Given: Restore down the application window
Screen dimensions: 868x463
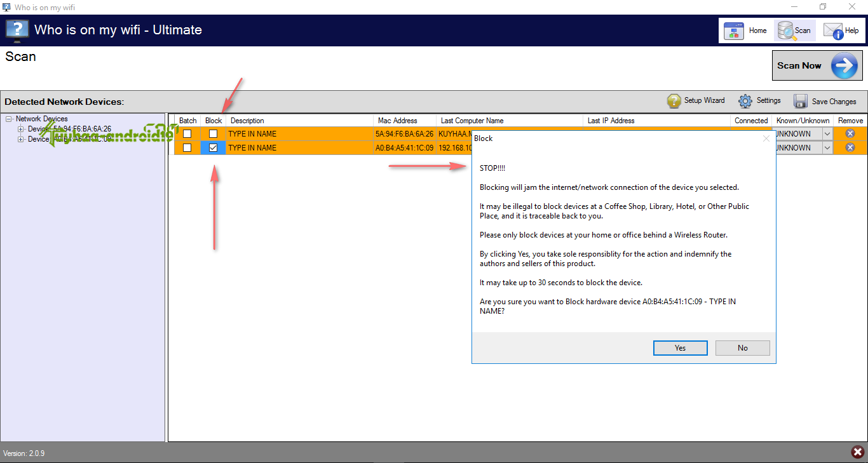Looking at the screenshot, I should tap(822, 6).
